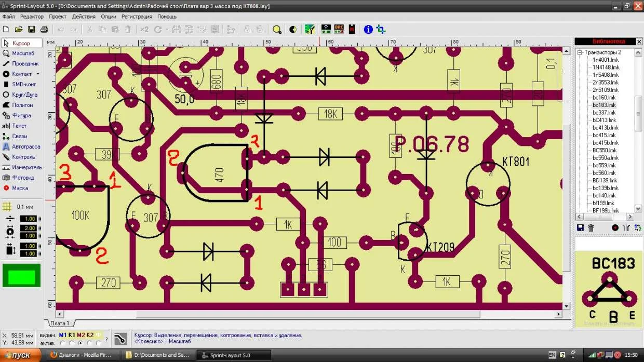Click the print icon in toolbar
The image size is (644, 362).
tap(44, 30)
